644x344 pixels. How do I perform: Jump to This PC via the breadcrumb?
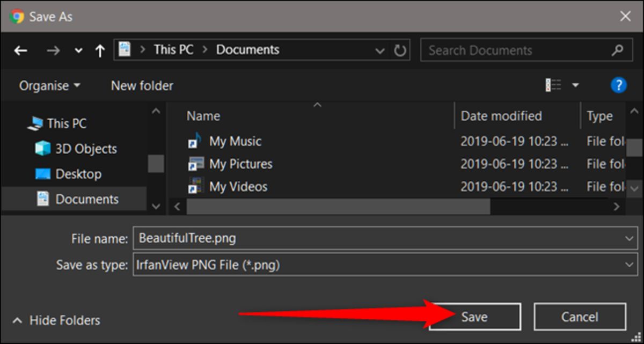[x=173, y=49]
